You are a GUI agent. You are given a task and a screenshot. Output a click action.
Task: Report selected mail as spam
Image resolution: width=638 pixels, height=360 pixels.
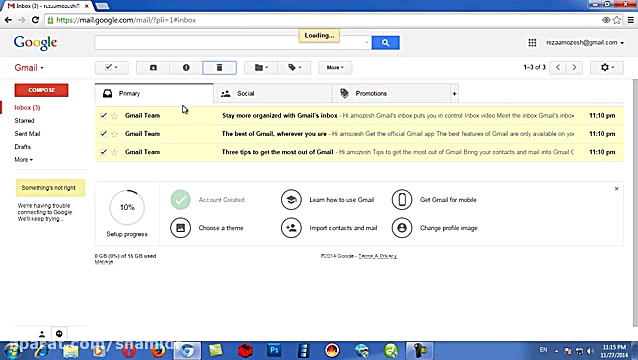[186, 68]
